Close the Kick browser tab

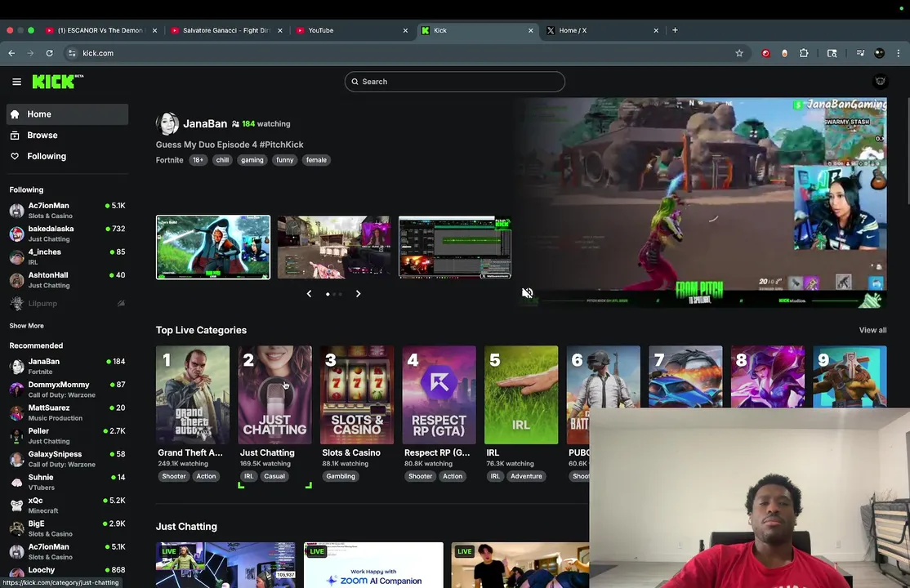click(x=530, y=30)
